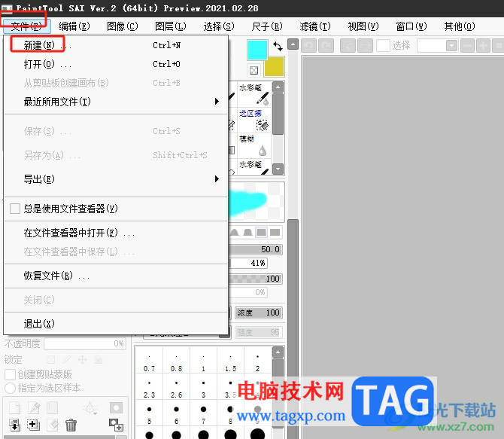Screen dimensions: 504x439
Task: Toggle the lock moving arrows icon
Action: [82, 359]
